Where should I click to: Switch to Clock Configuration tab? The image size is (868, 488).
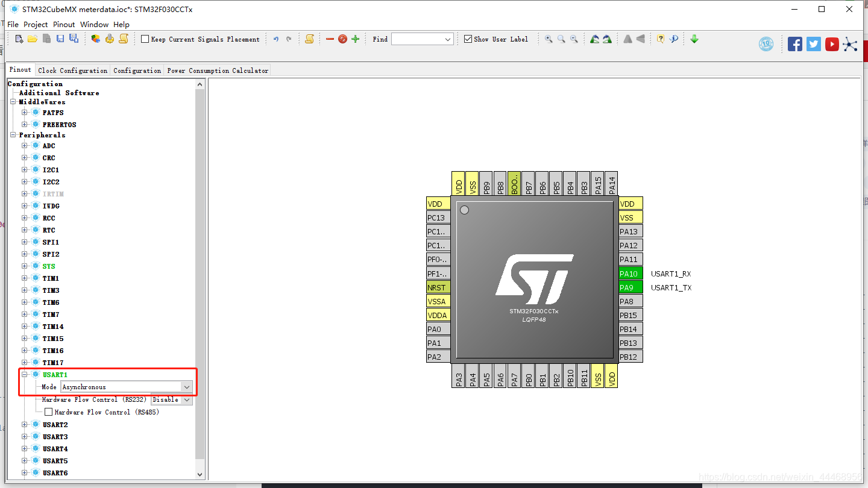click(73, 70)
